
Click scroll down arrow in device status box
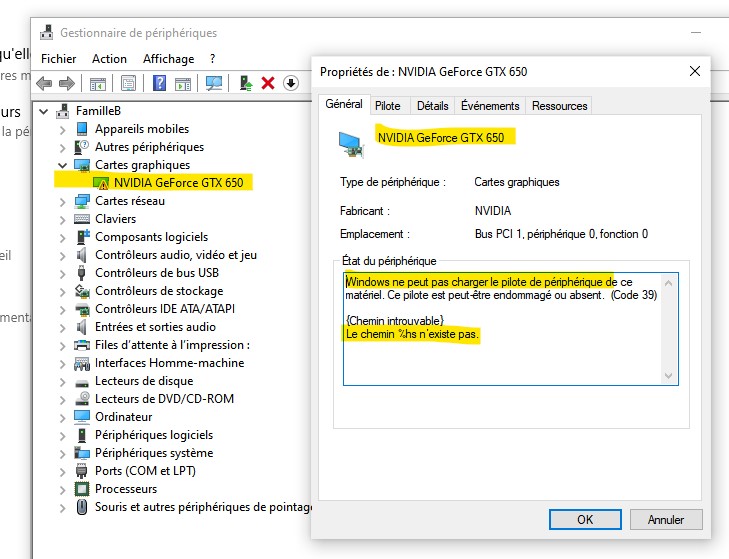tap(669, 376)
